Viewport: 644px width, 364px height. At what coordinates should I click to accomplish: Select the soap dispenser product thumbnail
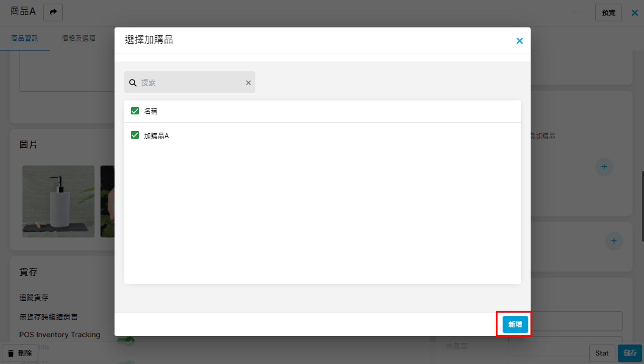point(58,201)
